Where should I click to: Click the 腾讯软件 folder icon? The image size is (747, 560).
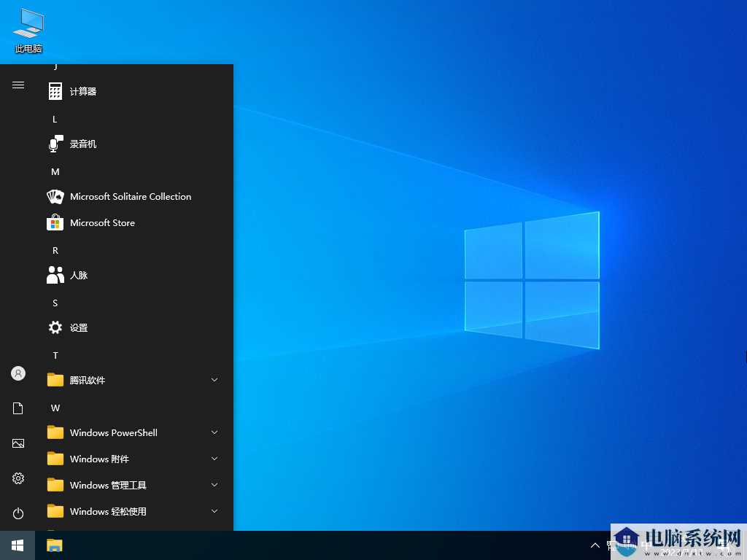click(55, 379)
